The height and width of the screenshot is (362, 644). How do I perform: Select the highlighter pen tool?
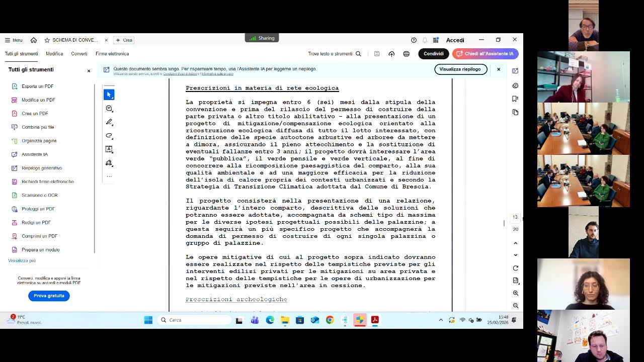(109, 122)
